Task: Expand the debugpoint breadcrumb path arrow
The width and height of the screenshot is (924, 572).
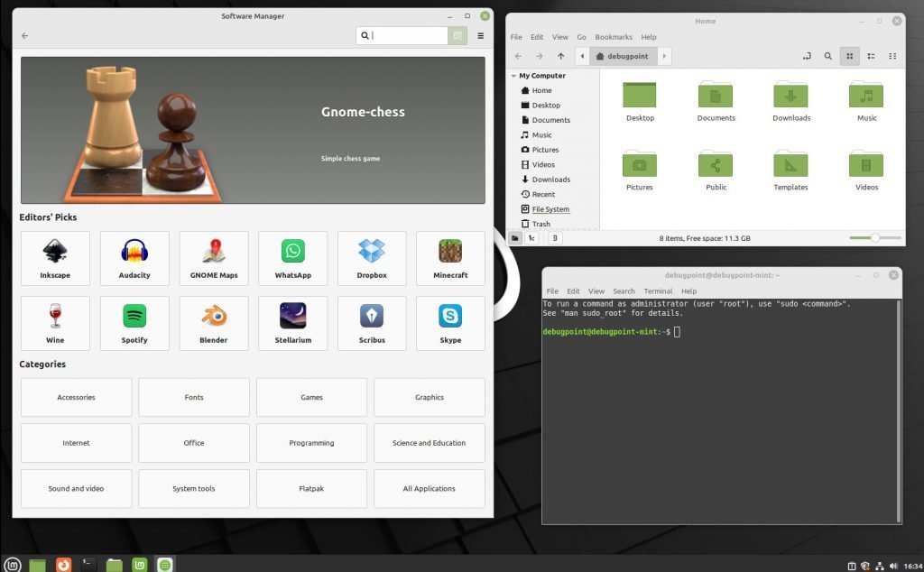Action: tap(664, 56)
